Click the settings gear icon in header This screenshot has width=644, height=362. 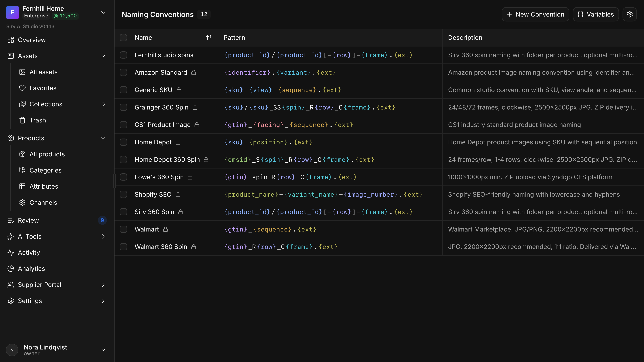(x=629, y=14)
